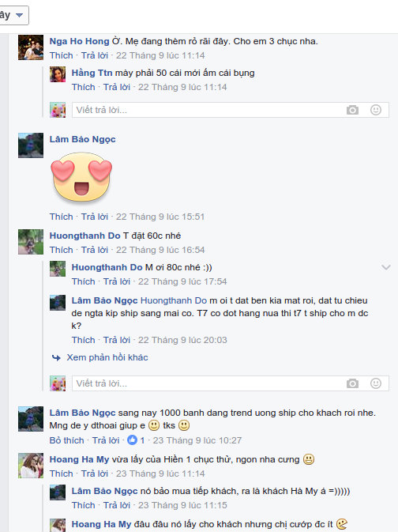Like Hằng Ttn's reply comment

[x=83, y=87]
